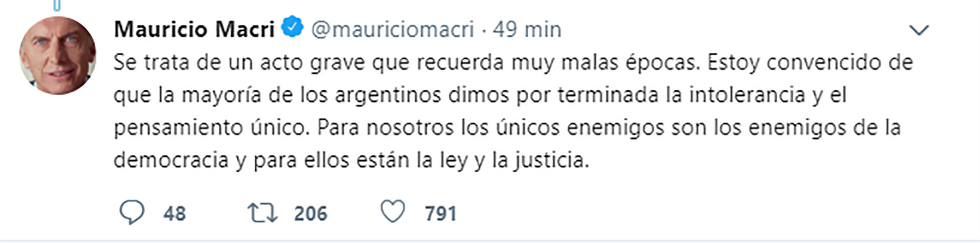Click the blue verified badge
Image resolution: width=980 pixels, height=243 pixels.
pyautogui.click(x=293, y=27)
